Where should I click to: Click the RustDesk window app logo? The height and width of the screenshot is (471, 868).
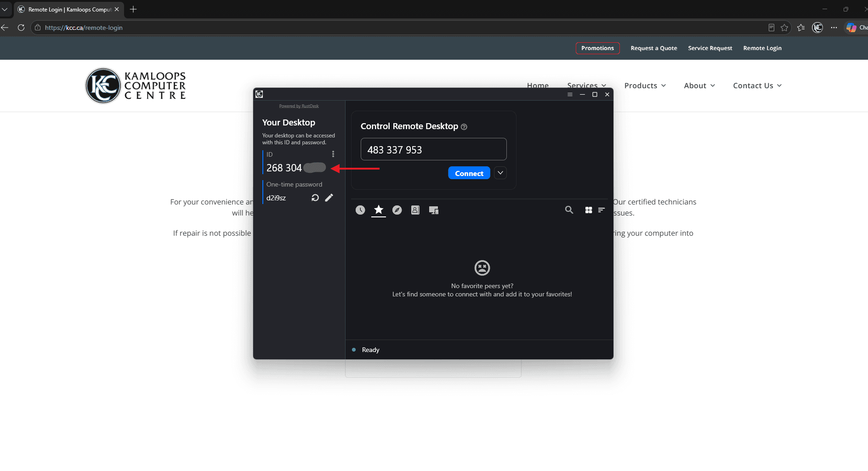point(259,94)
